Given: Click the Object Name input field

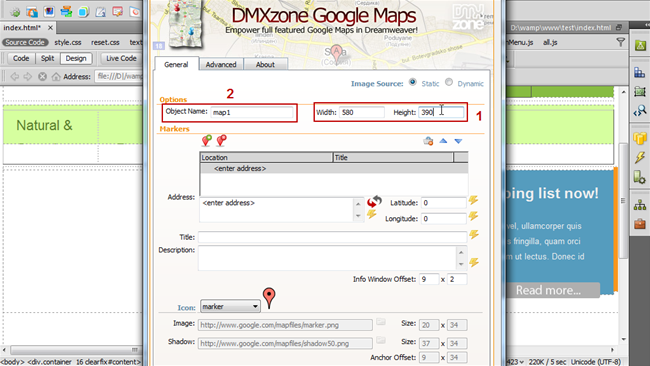Looking at the screenshot, I should (x=252, y=112).
